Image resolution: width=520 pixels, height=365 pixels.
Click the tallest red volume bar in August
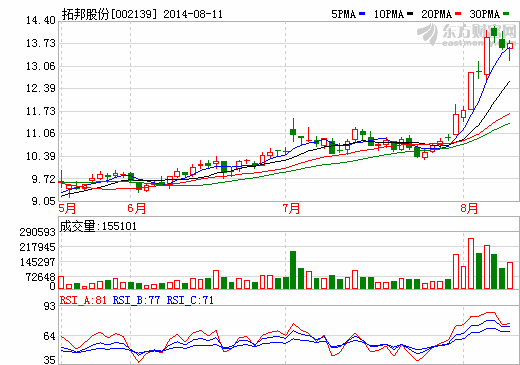[471, 263]
